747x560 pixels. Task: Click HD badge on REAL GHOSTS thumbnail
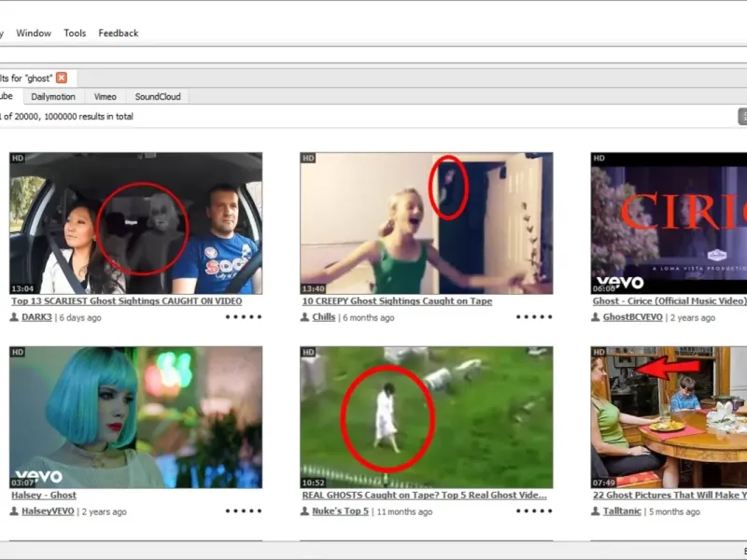(308, 353)
